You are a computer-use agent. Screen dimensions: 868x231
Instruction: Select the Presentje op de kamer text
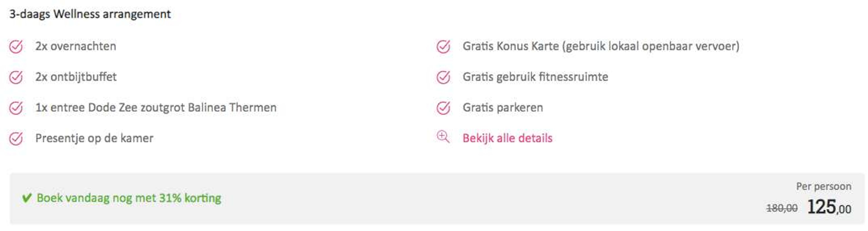(94, 138)
